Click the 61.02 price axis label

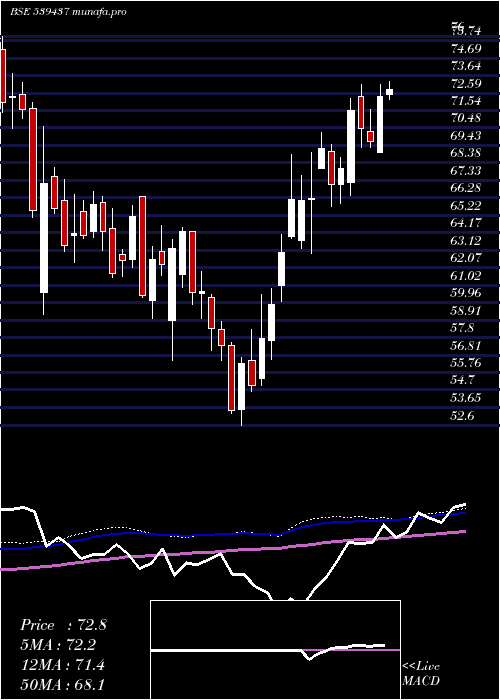[x=466, y=275]
